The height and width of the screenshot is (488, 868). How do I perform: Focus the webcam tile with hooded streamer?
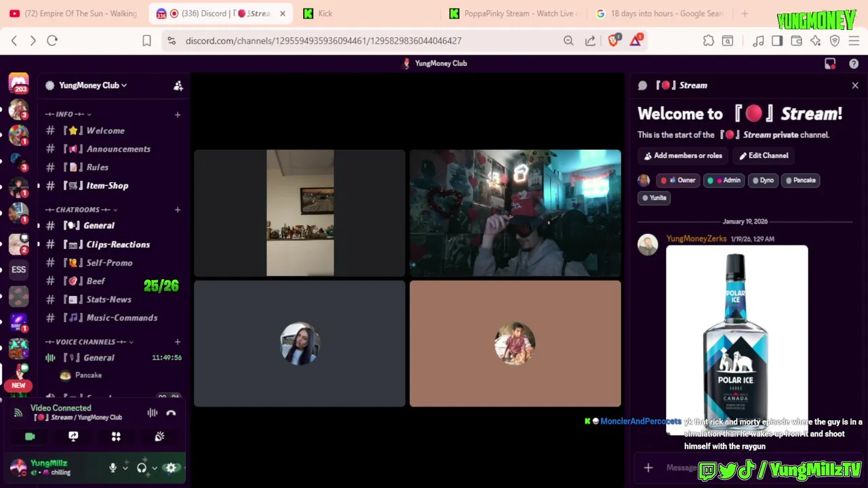tap(515, 213)
